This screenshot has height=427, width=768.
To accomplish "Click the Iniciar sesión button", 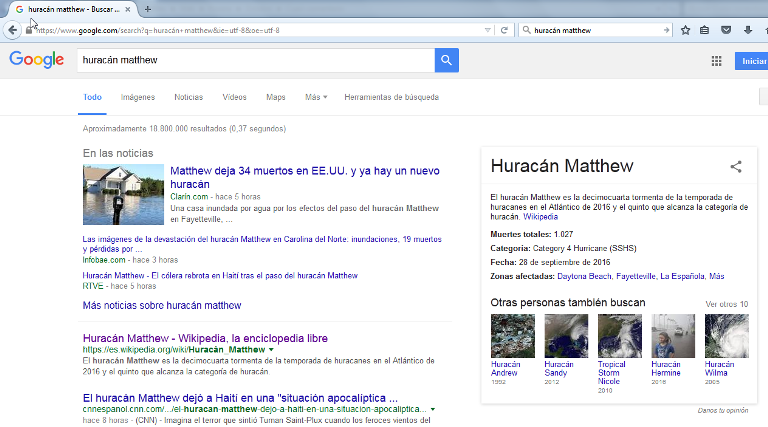I will [752, 61].
